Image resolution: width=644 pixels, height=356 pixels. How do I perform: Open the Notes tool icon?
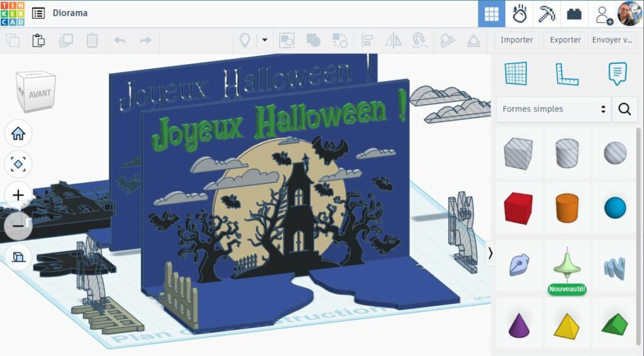[x=618, y=74]
